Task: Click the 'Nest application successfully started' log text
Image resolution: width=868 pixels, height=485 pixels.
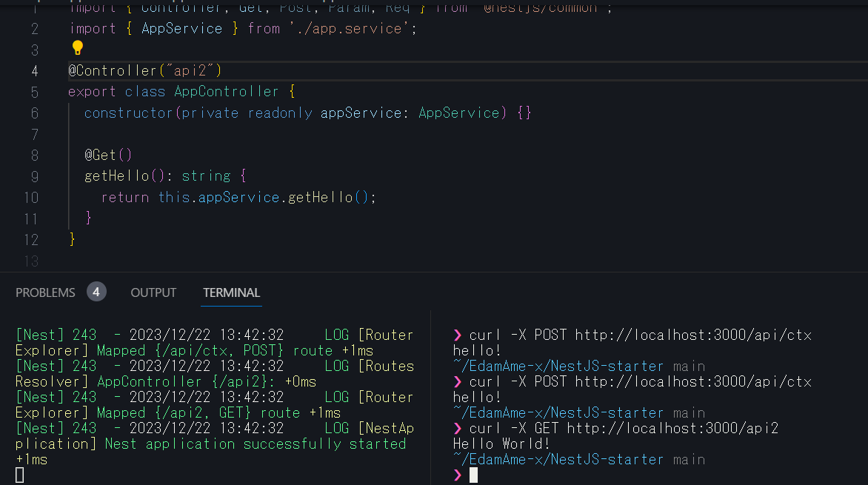Action: point(256,444)
